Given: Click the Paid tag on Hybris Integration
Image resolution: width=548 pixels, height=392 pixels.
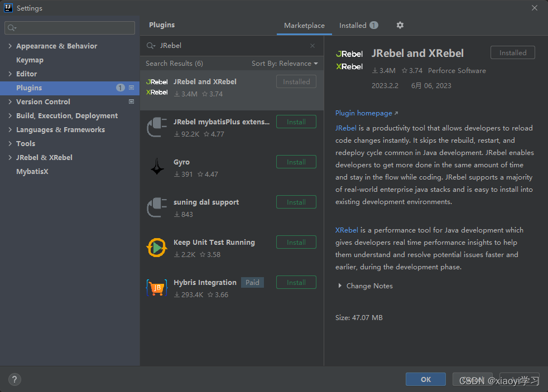Looking at the screenshot, I should [252, 282].
